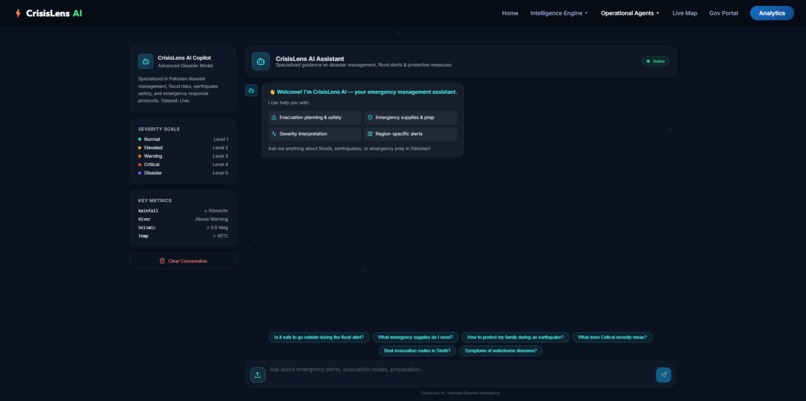Open the Gov Portal page
Screen dimensions: 806x401
pyautogui.click(x=723, y=13)
